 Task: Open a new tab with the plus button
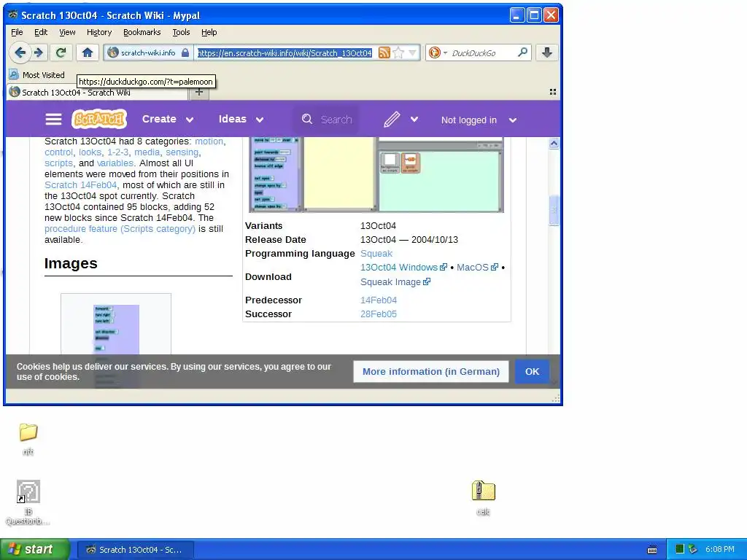pos(199,92)
